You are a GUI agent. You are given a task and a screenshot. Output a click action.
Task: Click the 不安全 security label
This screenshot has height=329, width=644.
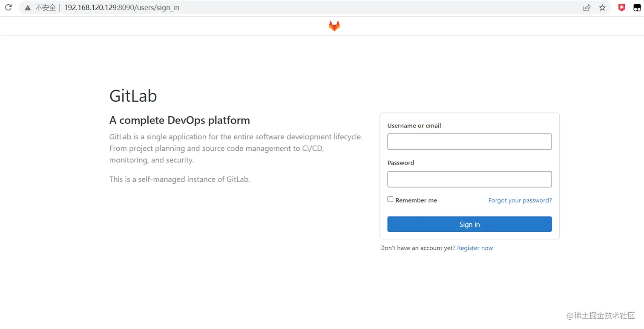pyautogui.click(x=46, y=8)
